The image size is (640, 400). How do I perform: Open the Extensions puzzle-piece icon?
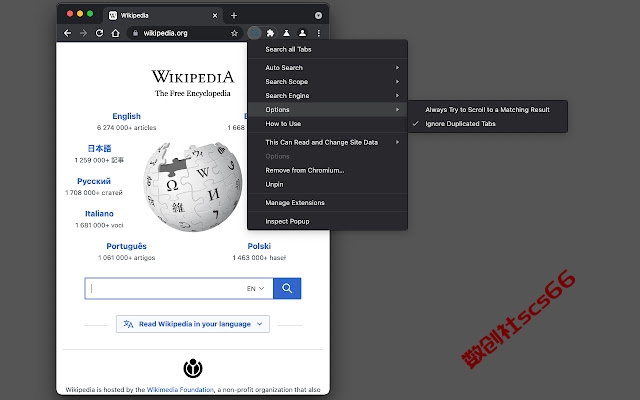[x=270, y=33]
